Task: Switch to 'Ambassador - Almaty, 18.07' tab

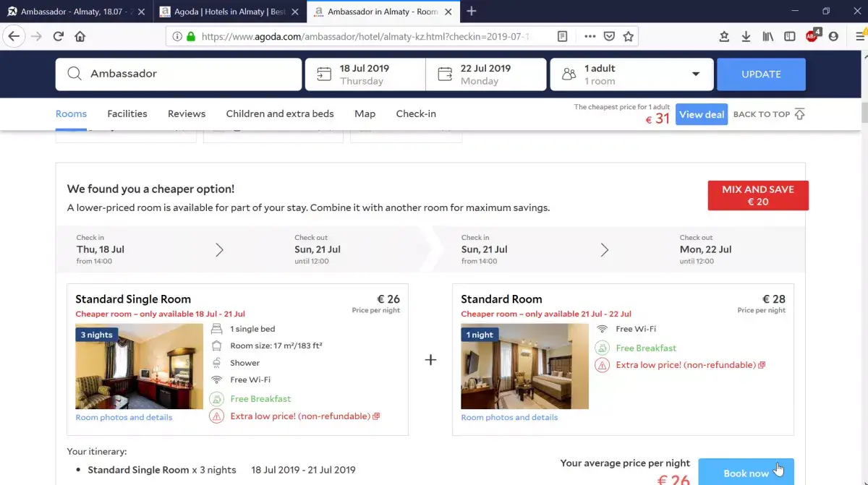Action: coord(75,12)
